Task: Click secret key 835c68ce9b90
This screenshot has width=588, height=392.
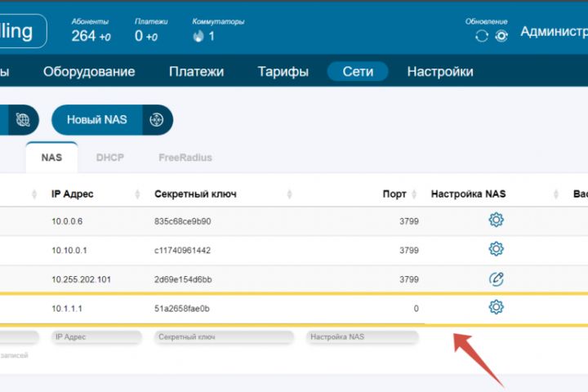Action: tap(183, 221)
